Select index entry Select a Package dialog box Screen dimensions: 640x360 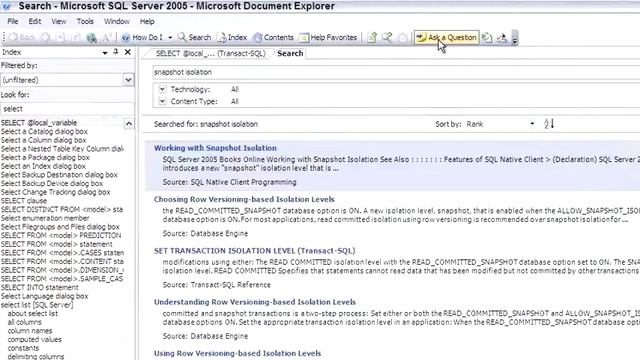(45, 157)
